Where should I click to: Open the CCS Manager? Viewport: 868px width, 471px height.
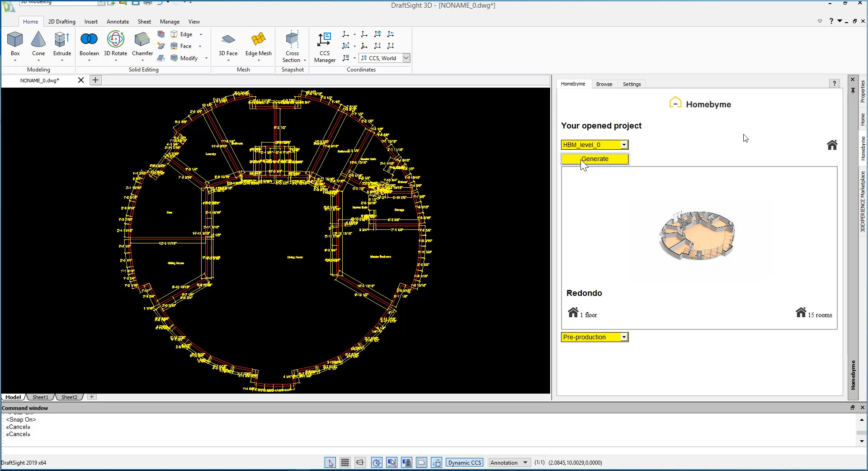[325, 46]
